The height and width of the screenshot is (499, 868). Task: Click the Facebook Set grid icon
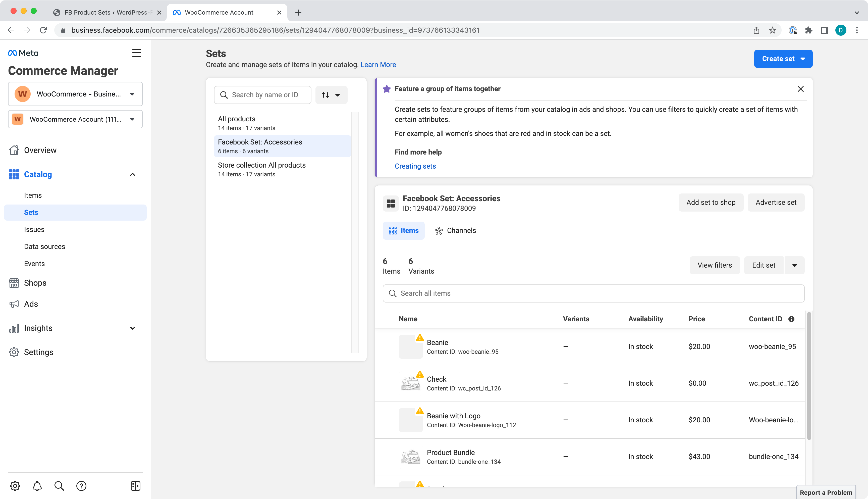(391, 203)
